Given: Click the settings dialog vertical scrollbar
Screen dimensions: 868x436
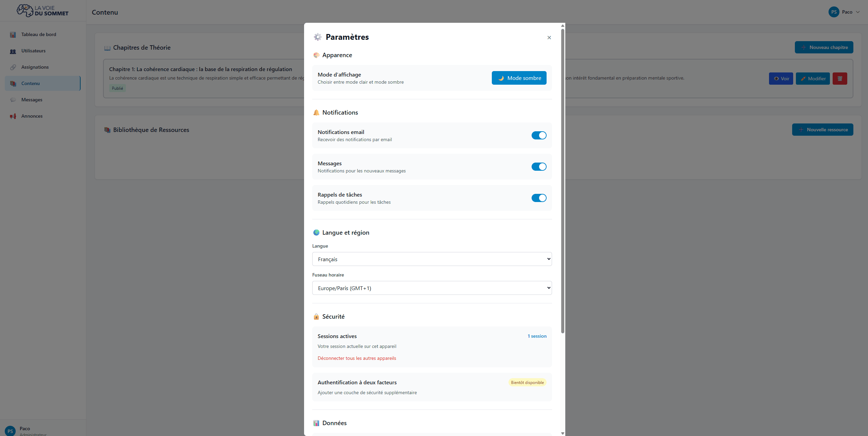Looking at the screenshot, I should tap(563, 180).
